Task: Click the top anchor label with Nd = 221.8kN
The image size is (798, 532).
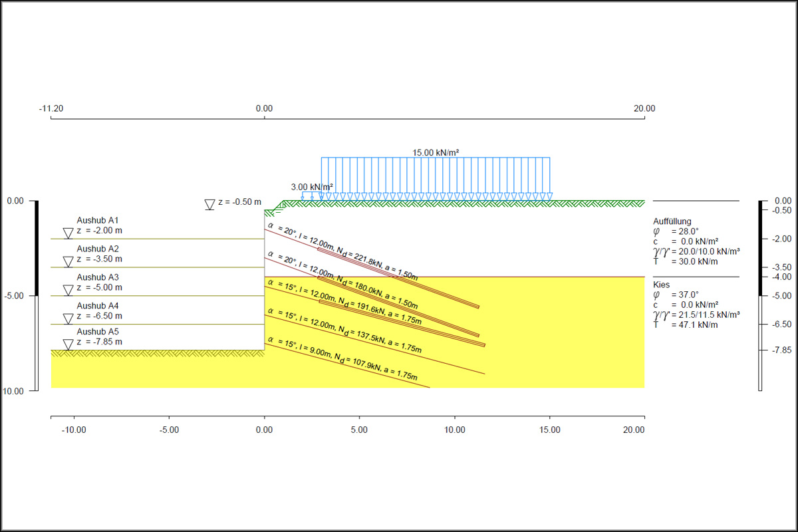Action: [x=342, y=252]
